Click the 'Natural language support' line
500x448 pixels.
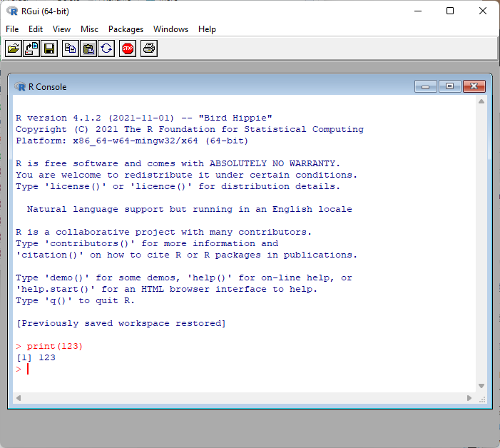(190, 209)
